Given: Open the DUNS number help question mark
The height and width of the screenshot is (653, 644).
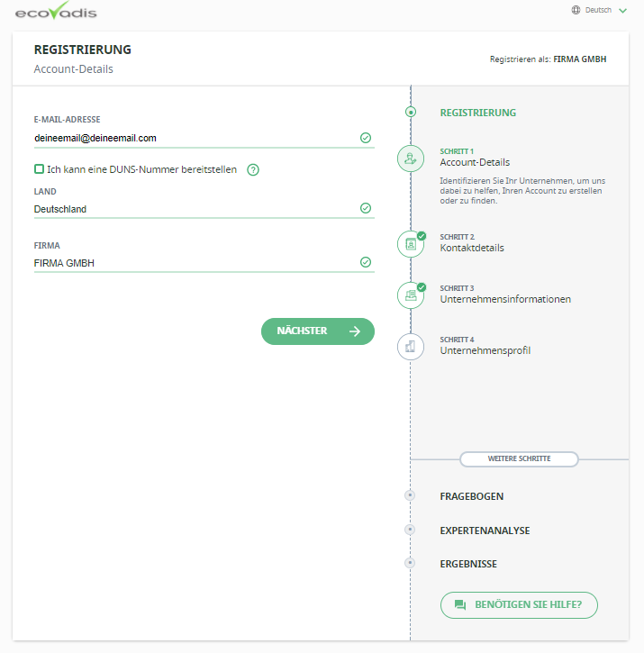Looking at the screenshot, I should [253, 170].
